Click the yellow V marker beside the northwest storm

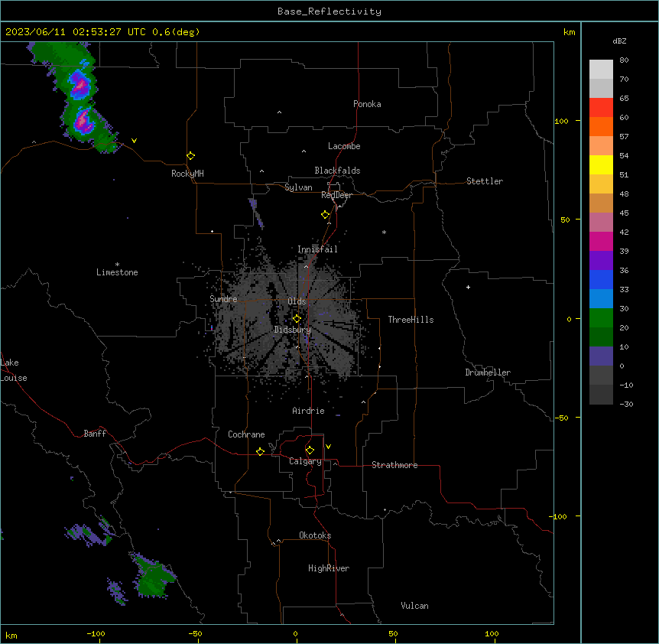pyautogui.click(x=134, y=141)
